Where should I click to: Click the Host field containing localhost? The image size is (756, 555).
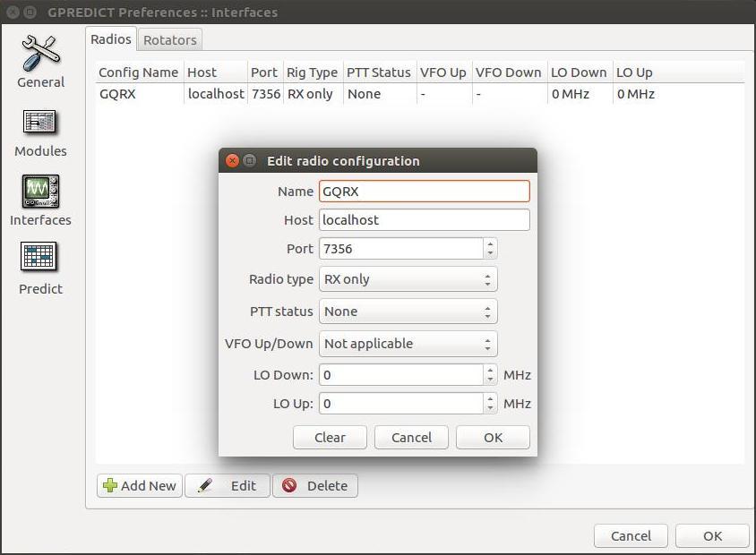coord(425,219)
